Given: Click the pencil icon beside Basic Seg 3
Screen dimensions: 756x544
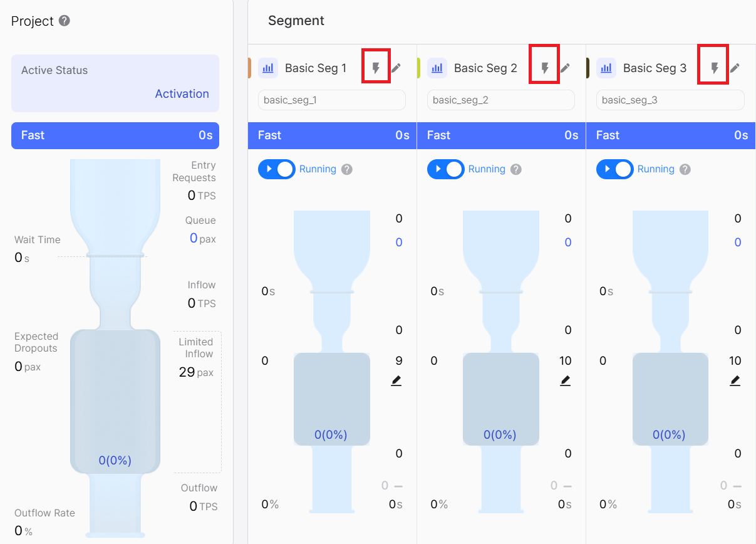Looking at the screenshot, I should pyautogui.click(x=735, y=68).
